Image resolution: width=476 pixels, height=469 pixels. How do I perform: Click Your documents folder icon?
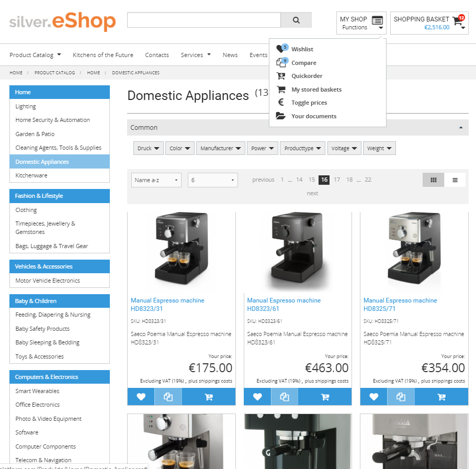click(x=281, y=116)
